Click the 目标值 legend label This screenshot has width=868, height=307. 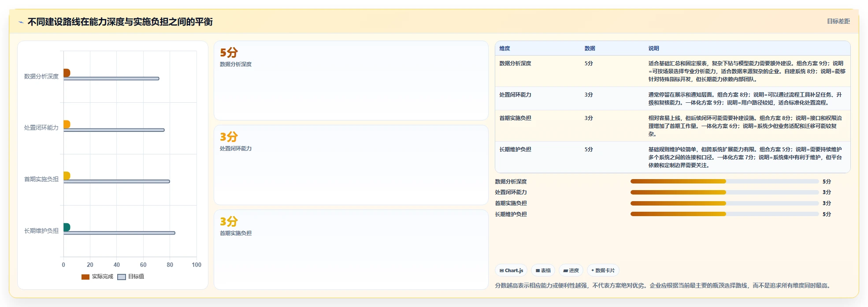136,277
